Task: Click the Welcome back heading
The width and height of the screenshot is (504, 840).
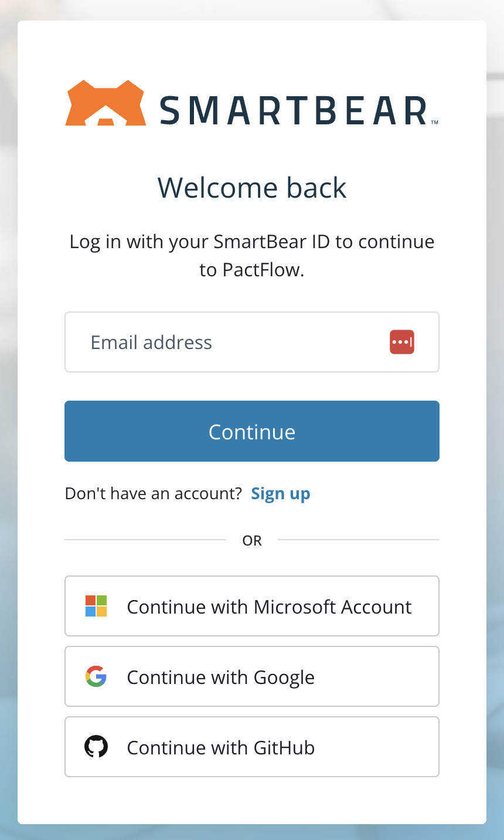Action: [x=252, y=188]
